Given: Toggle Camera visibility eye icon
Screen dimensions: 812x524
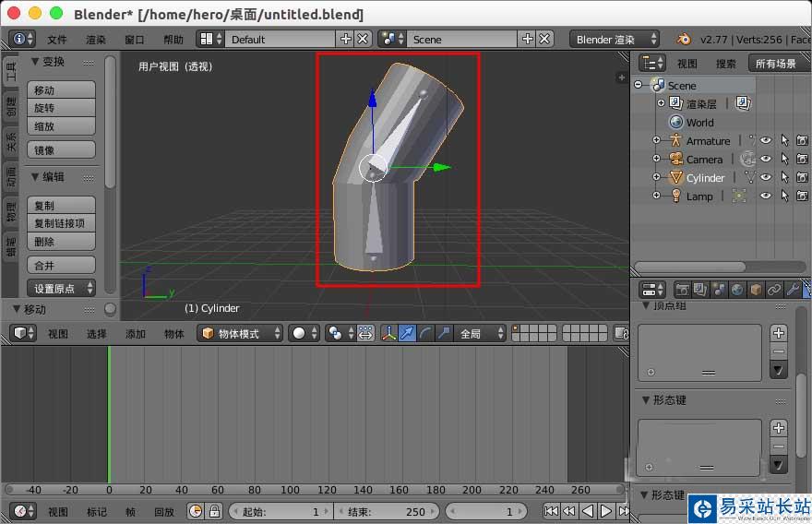Looking at the screenshot, I should (765, 159).
